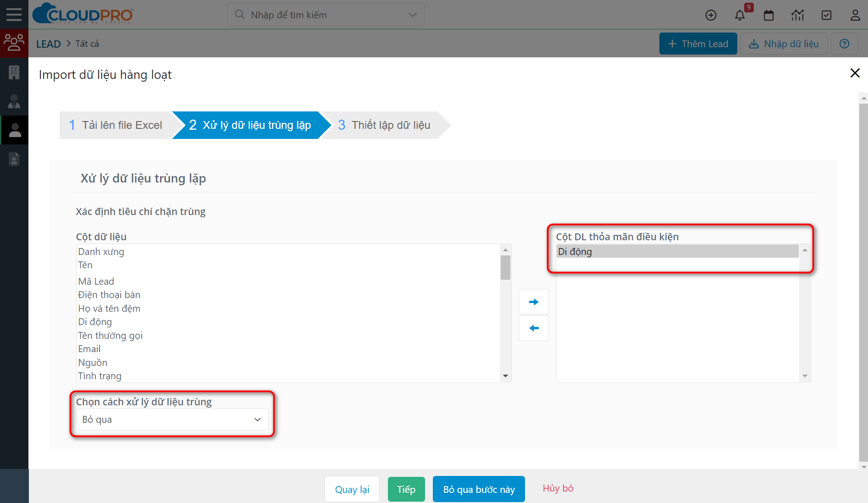Click the Thêm Lead button
868x503 pixels.
point(698,44)
